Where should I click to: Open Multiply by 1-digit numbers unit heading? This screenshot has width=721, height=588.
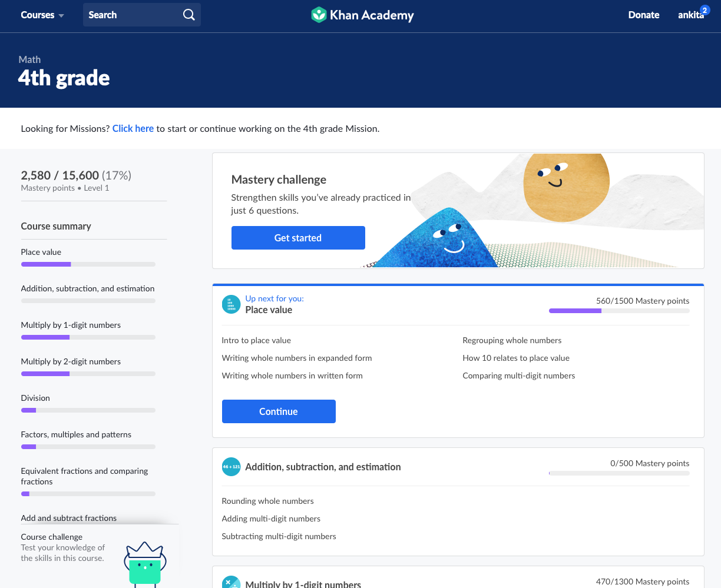click(x=303, y=584)
